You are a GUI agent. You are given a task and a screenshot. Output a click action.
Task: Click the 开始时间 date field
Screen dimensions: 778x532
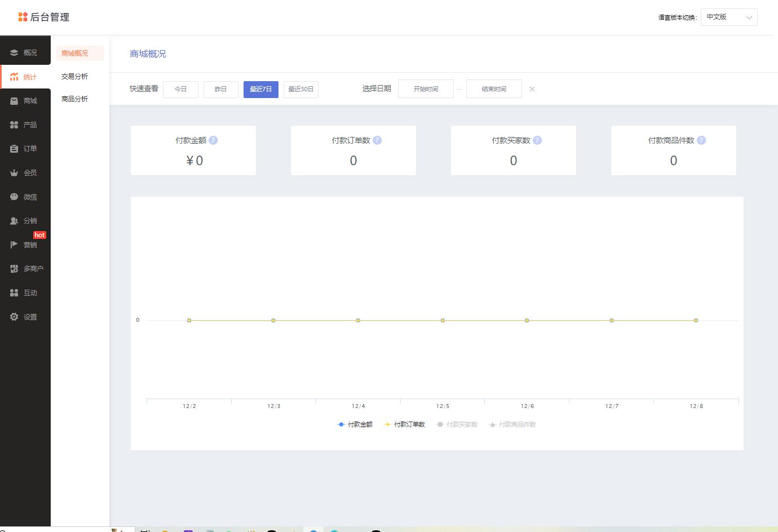[426, 89]
